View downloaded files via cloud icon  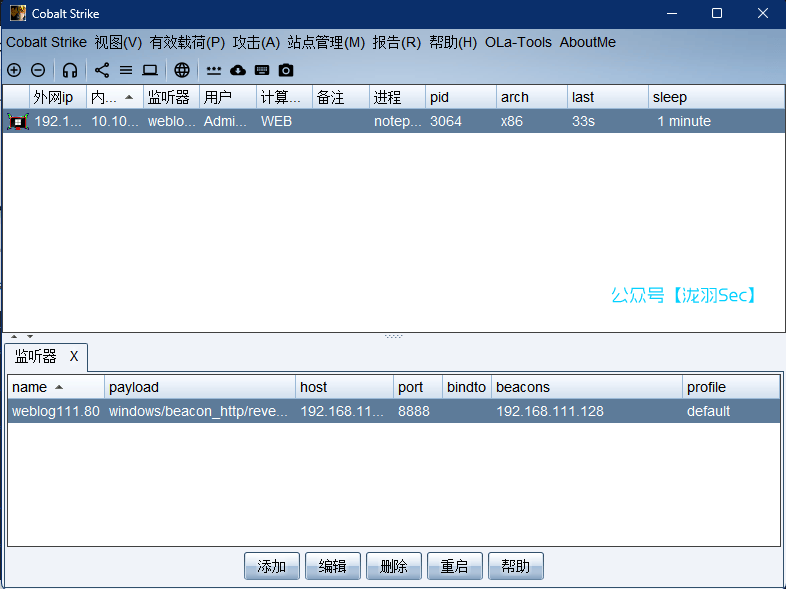tap(238, 70)
